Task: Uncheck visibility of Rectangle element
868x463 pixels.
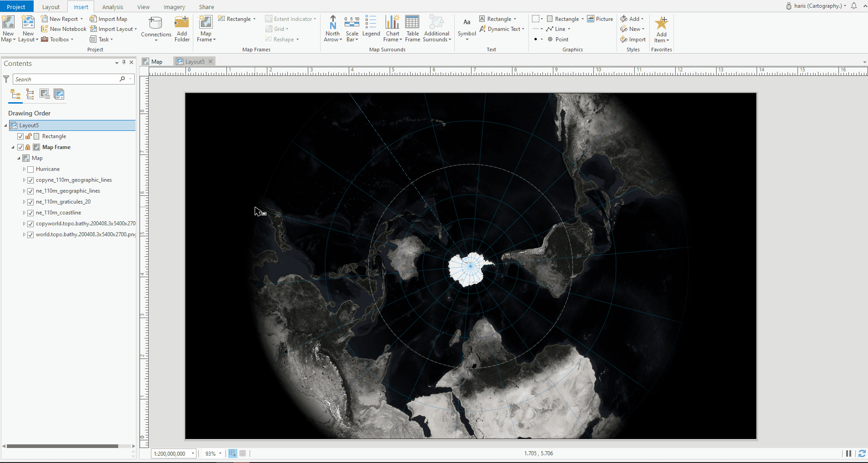Action: [20, 136]
